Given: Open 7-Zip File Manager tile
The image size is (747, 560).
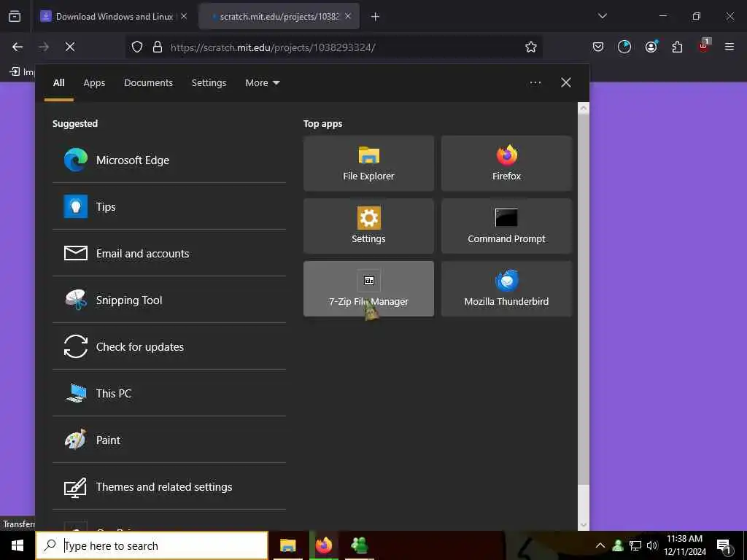Looking at the screenshot, I should [368, 289].
